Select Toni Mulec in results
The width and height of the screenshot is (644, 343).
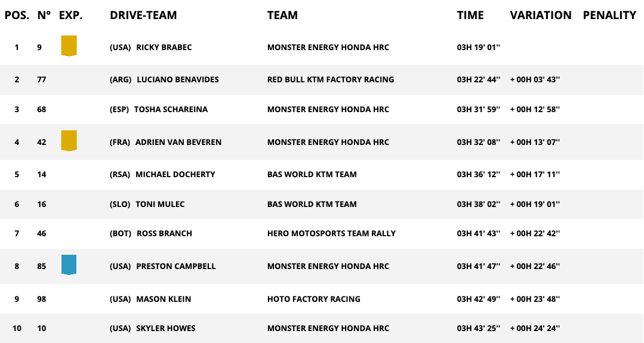click(160, 204)
